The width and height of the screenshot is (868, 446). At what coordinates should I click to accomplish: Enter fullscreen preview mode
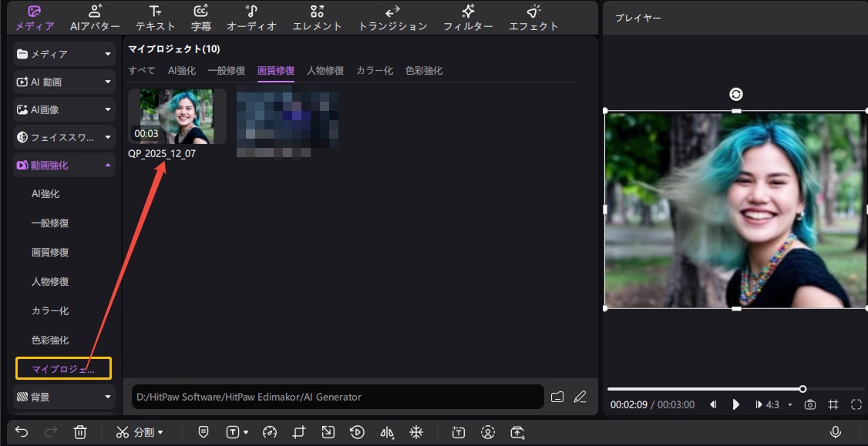point(857,404)
